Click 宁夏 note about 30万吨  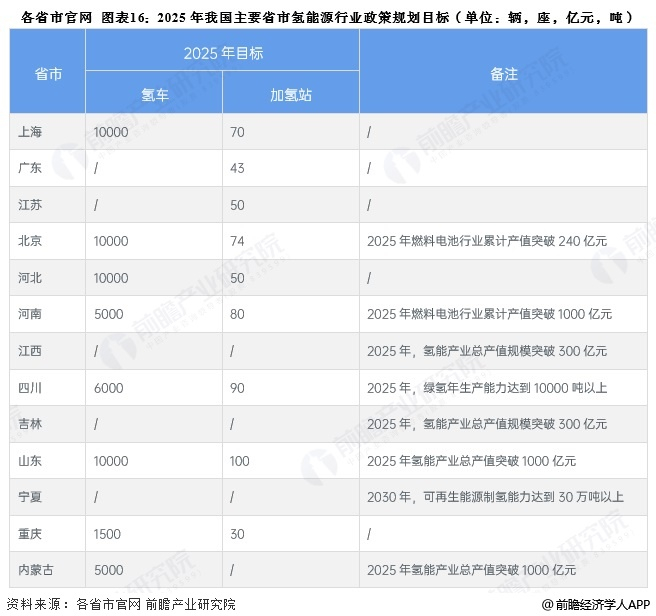495,497
